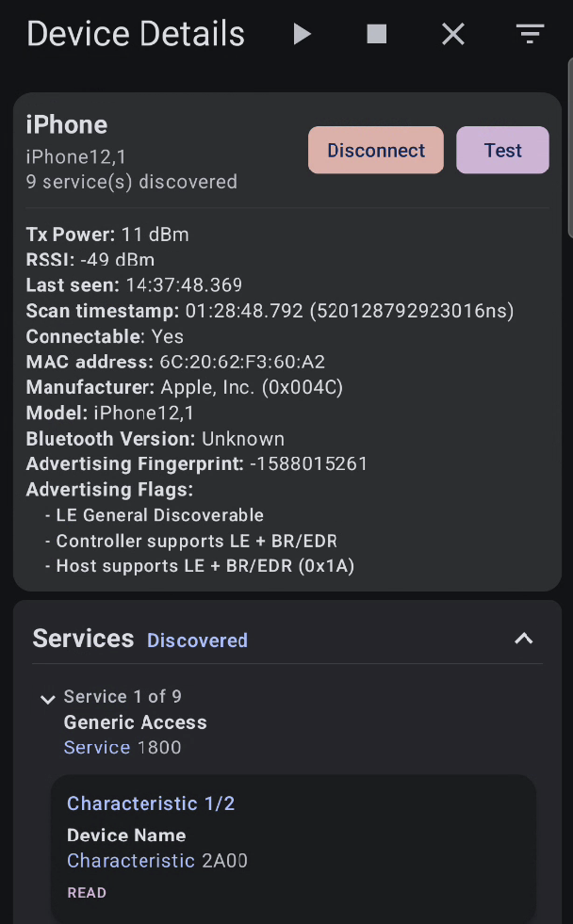This screenshot has height=924, width=573.
Task: Open the filter options icon
Action: coord(529,33)
